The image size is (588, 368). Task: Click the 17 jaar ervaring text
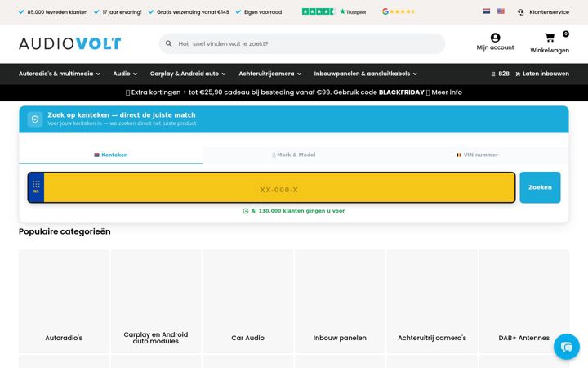click(x=122, y=12)
